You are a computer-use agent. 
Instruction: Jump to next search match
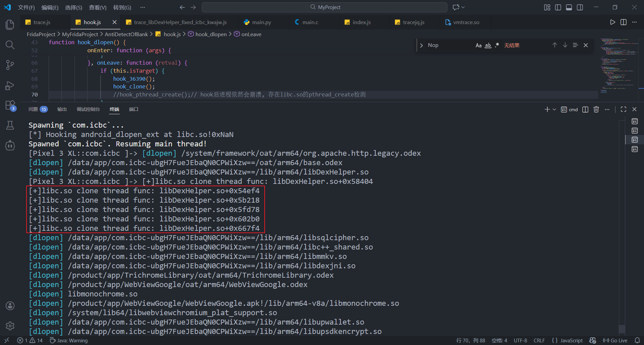click(x=565, y=45)
